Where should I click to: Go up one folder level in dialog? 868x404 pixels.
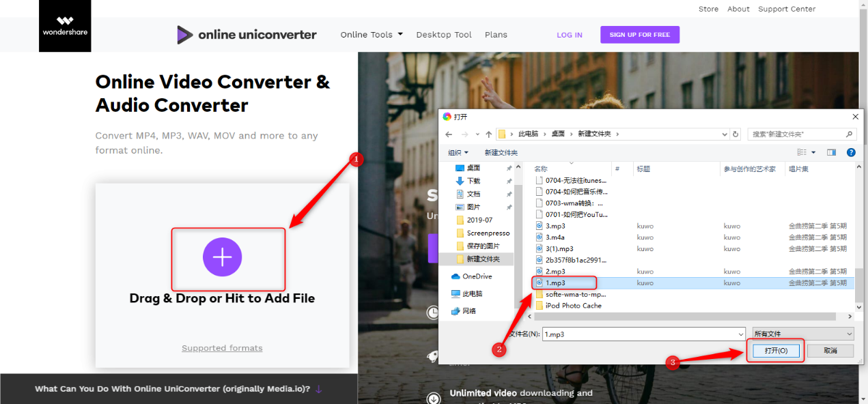coord(488,134)
